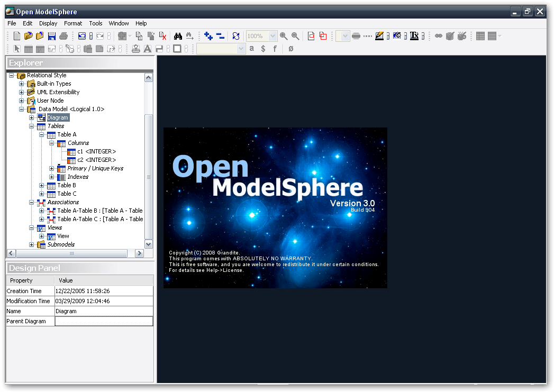Viewport: 554px width, 392px height.
Task: Click the blue plus Expand All icon
Action: pyautogui.click(x=208, y=36)
